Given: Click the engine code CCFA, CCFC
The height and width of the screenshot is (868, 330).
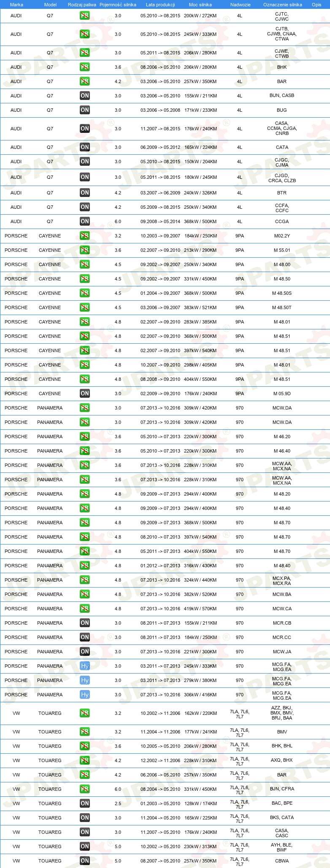Looking at the screenshot, I should point(282,208).
